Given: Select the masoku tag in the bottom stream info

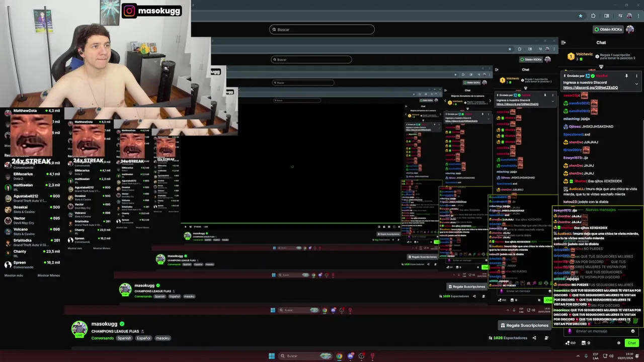Looking at the screenshot, I should (163, 338).
